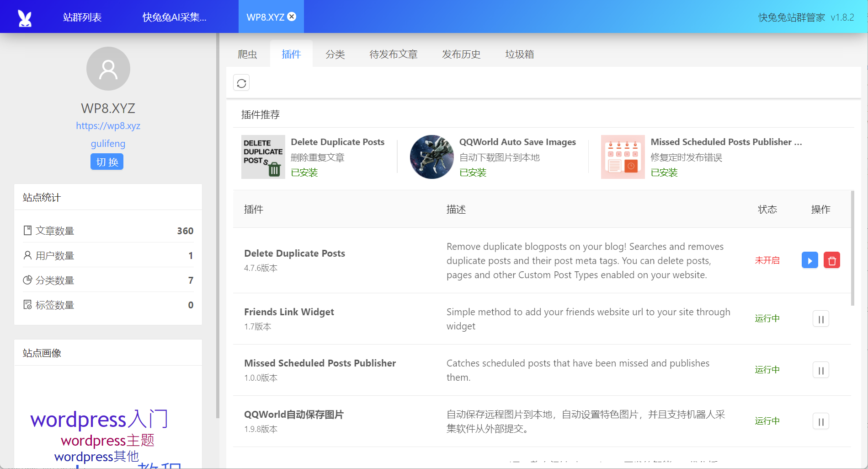Screen dimensions: 868x469
Task: Click the WP8.XYZ user avatar
Action: 108,69
